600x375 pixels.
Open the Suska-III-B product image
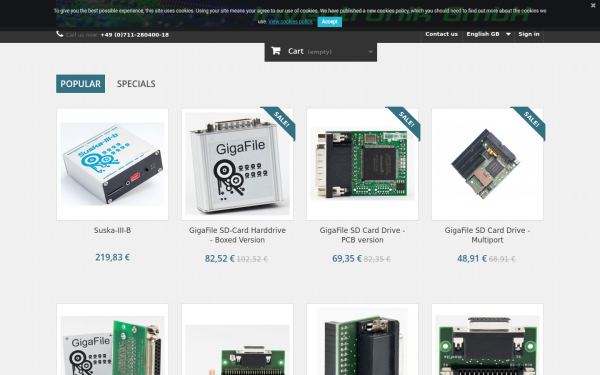tap(112, 164)
